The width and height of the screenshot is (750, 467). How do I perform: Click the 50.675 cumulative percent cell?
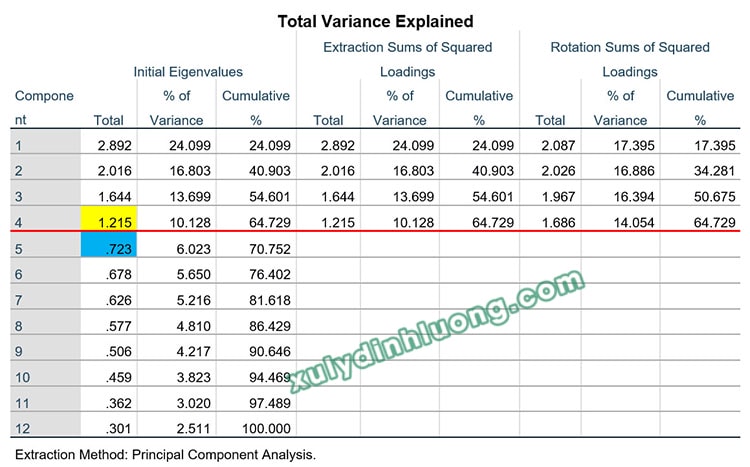(715, 197)
